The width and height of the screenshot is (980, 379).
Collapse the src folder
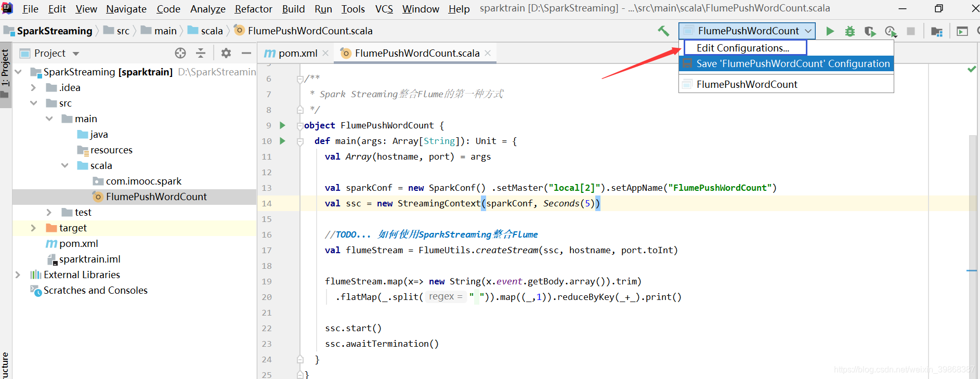click(x=33, y=103)
